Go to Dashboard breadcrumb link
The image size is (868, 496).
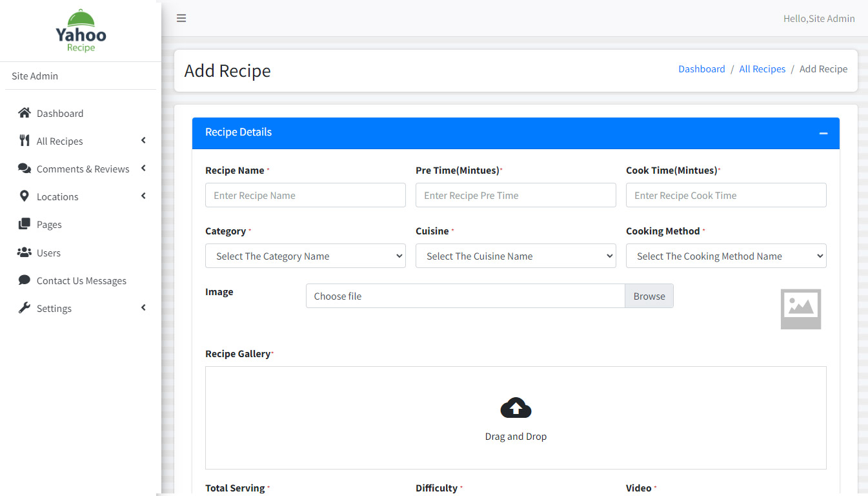pyautogui.click(x=701, y=69)
